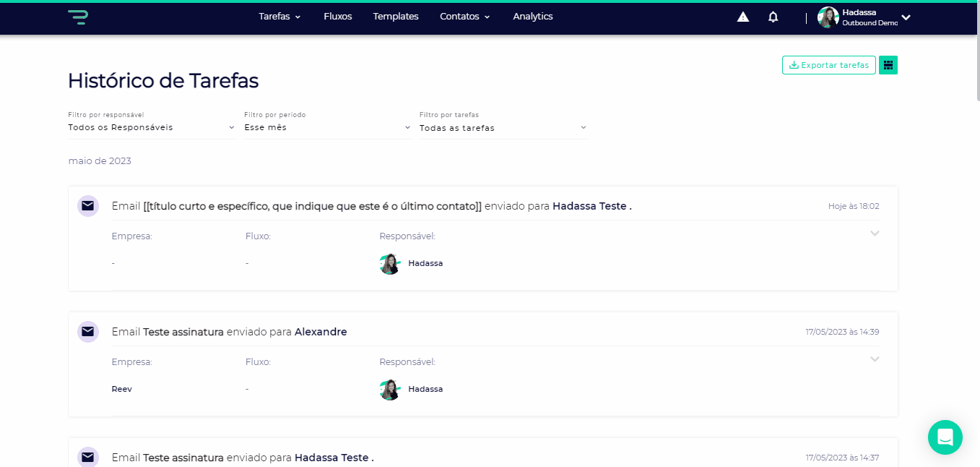Open the chat support bubble icon

click(x=945, y=437)
